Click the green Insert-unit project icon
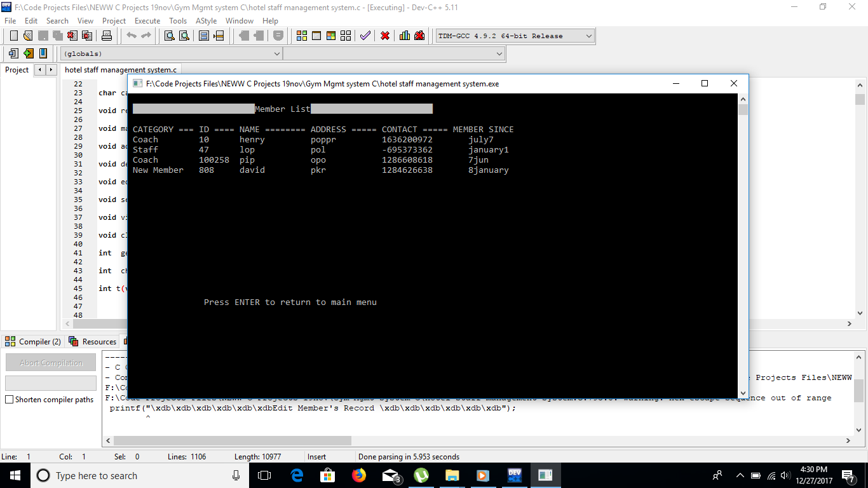The width and height of the screenshot is (868, 488). [x=28, y=53]
